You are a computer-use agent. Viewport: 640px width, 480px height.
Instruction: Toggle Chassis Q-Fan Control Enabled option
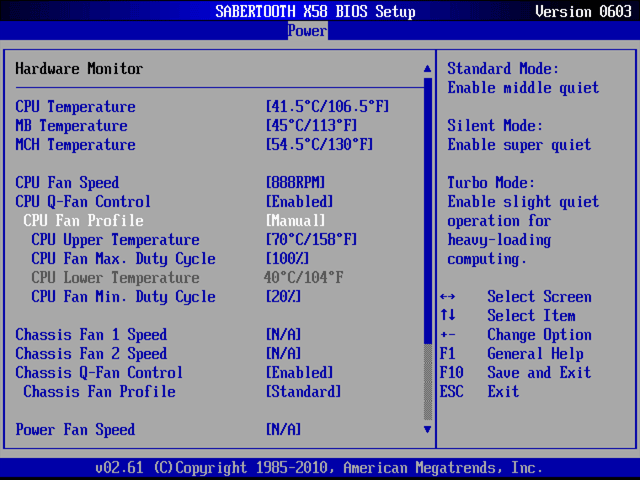pyautogui.click(x=300, y=373)
